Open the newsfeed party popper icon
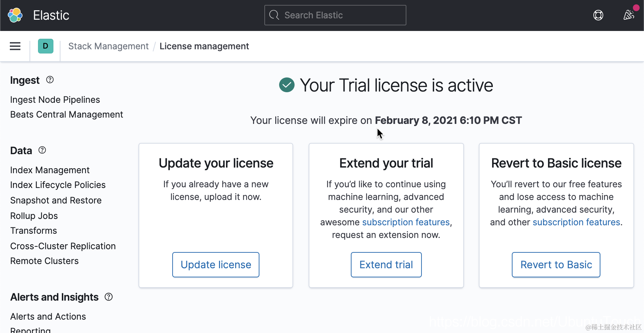 pos(629,15)
